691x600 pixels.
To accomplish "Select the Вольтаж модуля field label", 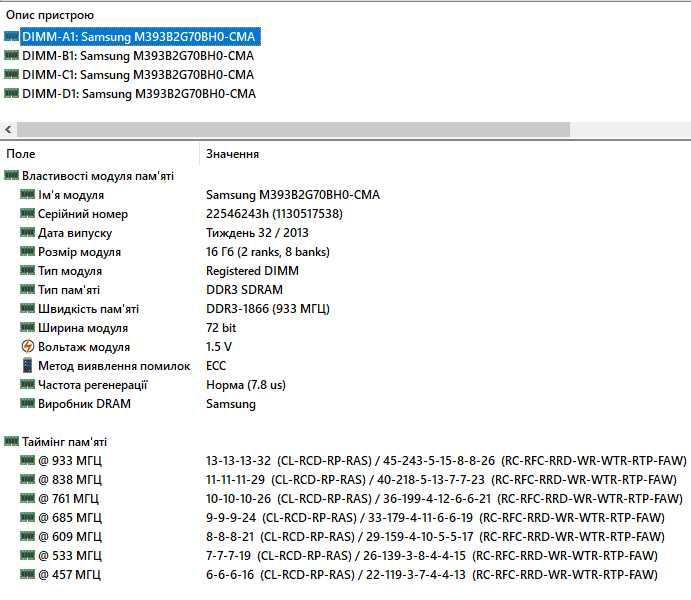I will coord(84,347).
